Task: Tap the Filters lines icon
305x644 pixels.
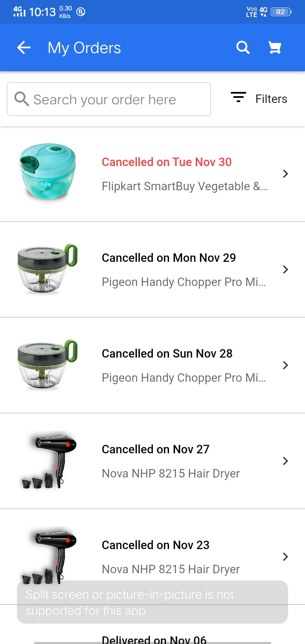Action: pyautogui.click(x=238, y=98)
